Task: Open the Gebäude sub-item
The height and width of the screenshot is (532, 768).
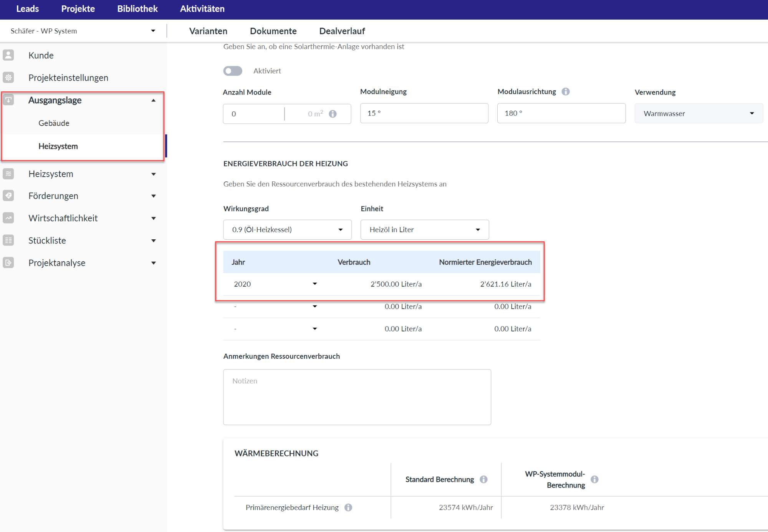Action: (54, 123)
